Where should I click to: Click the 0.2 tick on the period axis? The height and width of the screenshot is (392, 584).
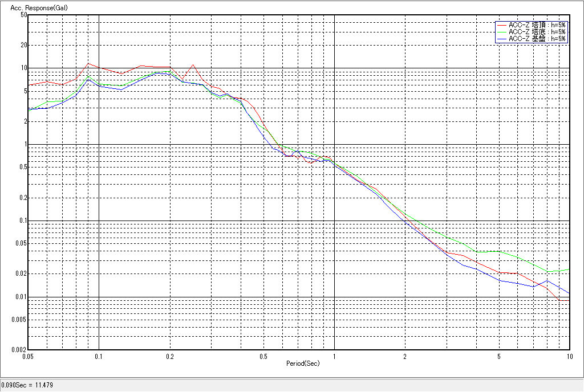coord(170,356)
